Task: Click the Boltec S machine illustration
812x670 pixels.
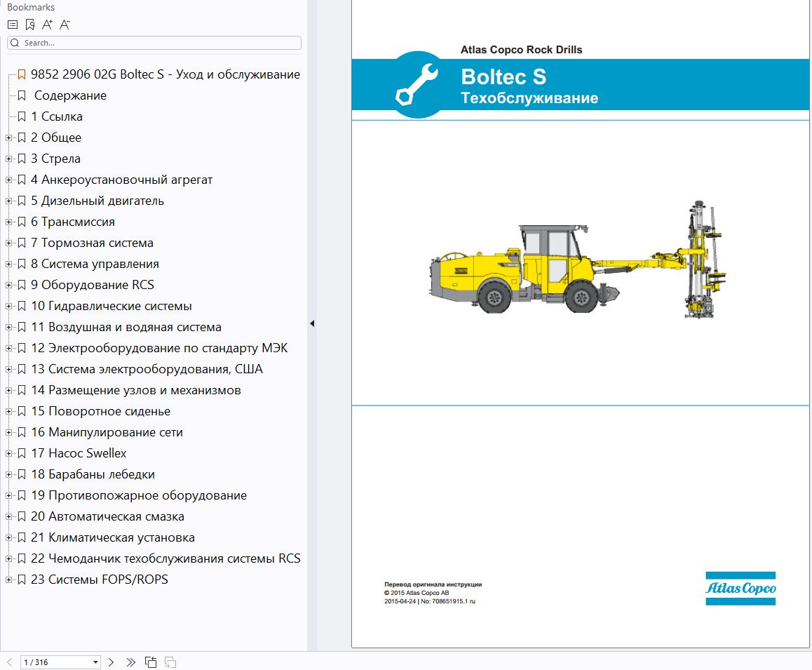Action: click(577, 260)
